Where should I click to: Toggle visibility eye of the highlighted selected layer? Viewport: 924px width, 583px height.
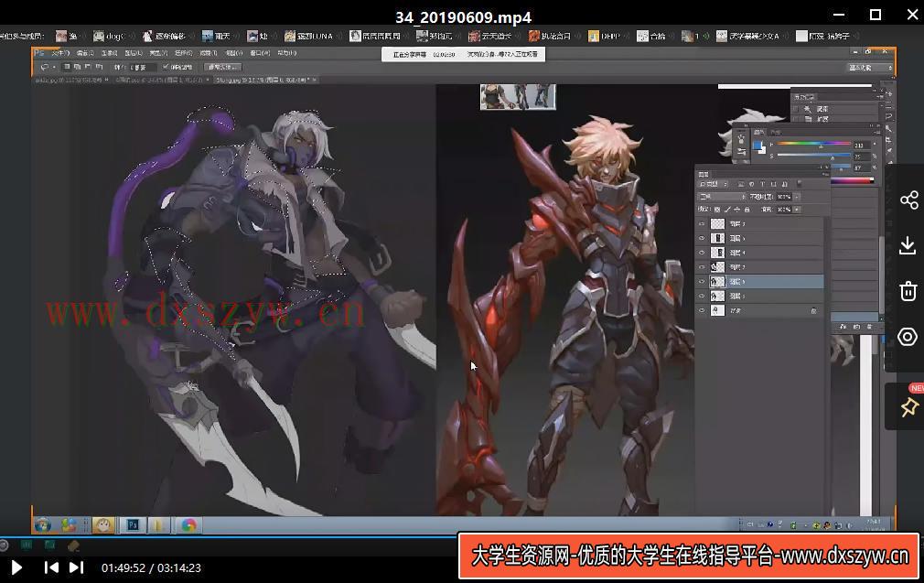[x=702, y=282]
